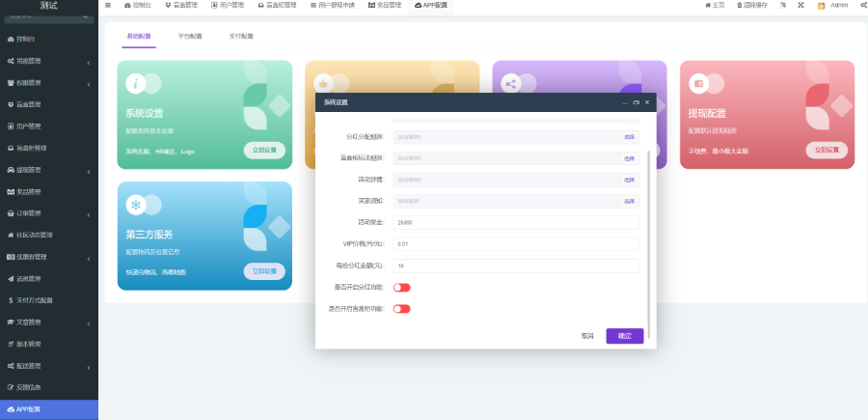Click the info icon on 系统设置 card
This screenshot has height=420, width=868.
click(x=136, y=83)
